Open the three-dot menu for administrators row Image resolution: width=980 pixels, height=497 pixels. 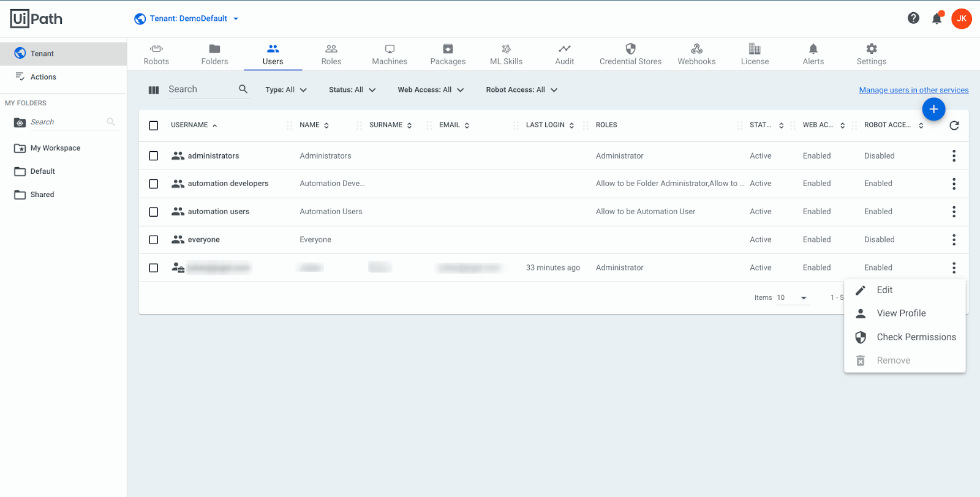(x=954, y=155)
